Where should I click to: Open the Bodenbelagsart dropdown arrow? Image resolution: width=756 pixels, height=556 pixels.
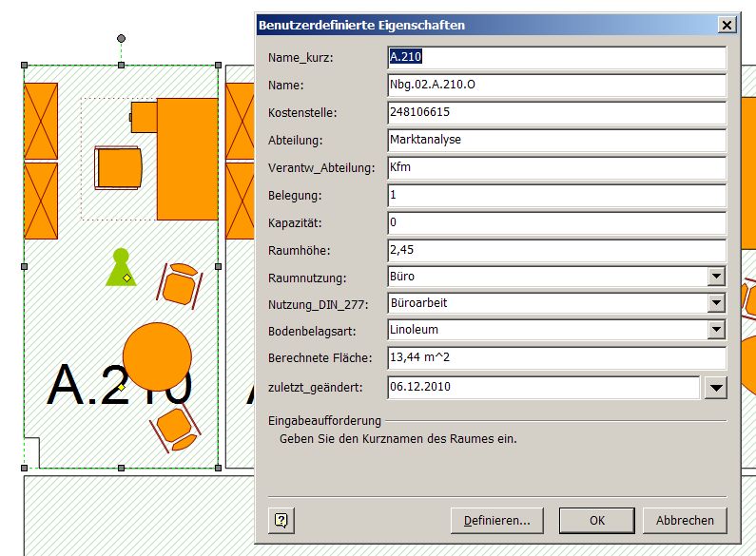716,330
